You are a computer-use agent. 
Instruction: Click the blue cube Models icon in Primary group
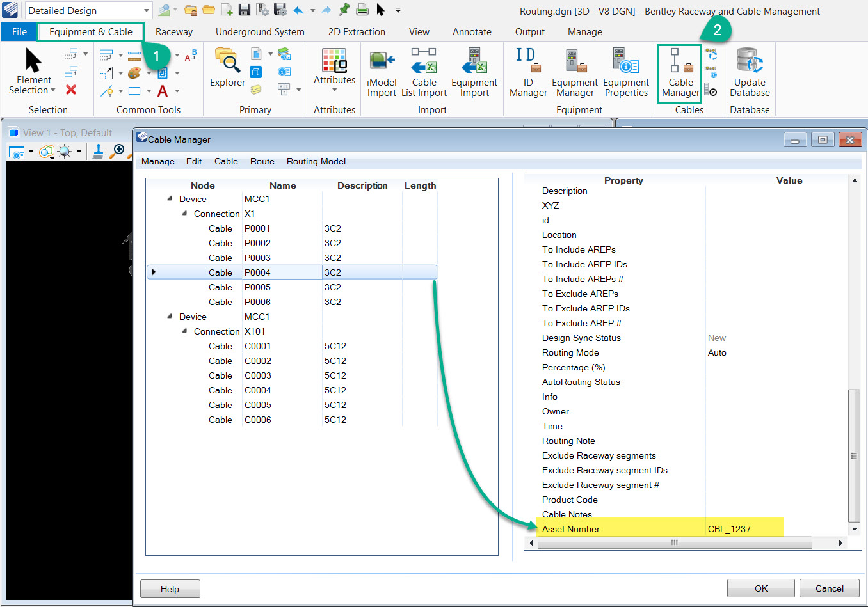click(x=255, y=72)
